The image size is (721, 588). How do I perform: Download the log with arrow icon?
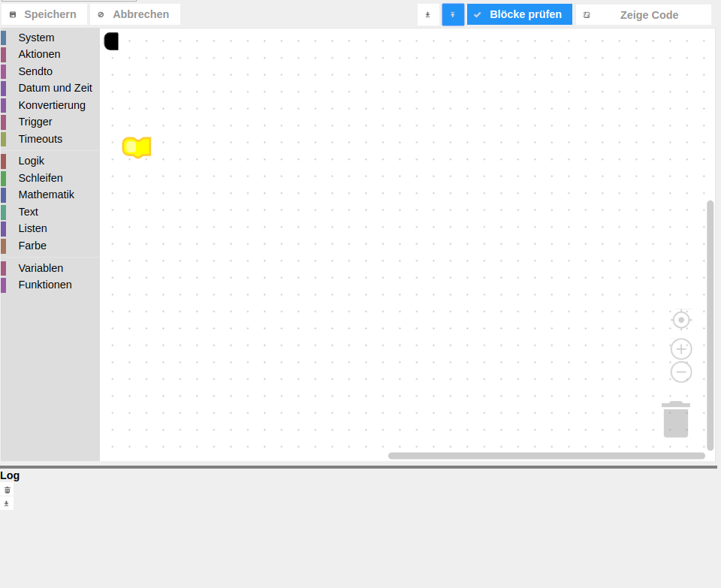(7, 503)
